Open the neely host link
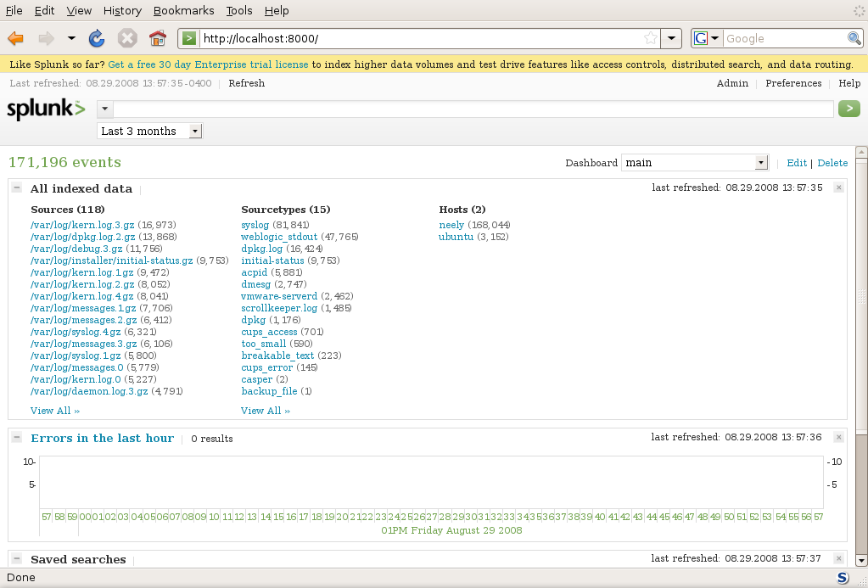This screenshot has height=588, width=868. click(x=451, y=225)
